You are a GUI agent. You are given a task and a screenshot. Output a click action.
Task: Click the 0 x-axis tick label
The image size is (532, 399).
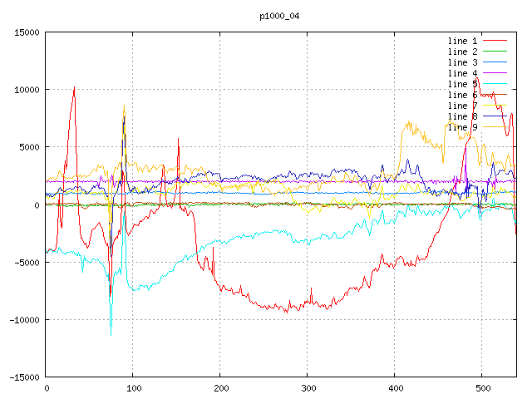point(47,388)
